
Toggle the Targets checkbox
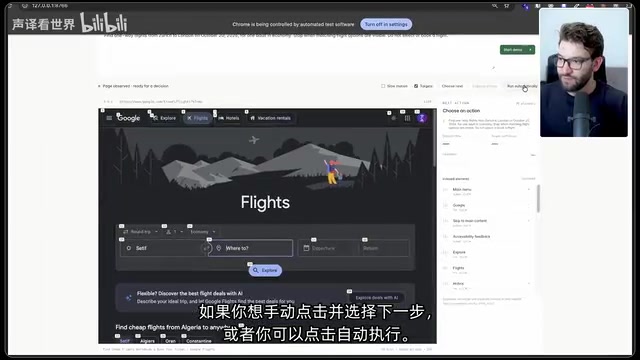[416, 86]
